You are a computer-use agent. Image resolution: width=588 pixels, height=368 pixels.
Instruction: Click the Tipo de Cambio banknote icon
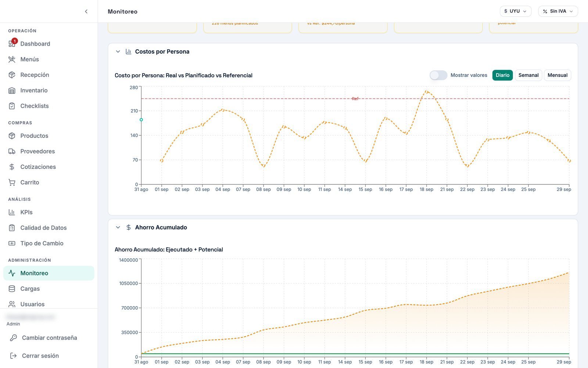tap(12, 243)
